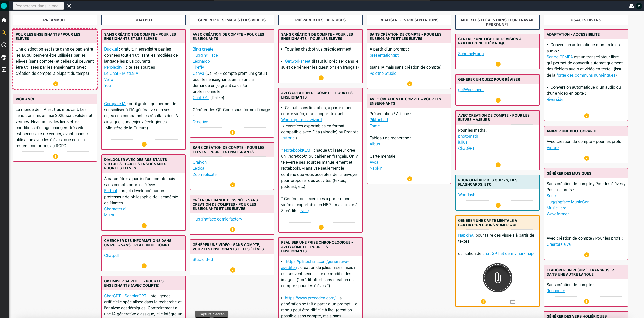Follow the Compare IA link

tap(115, 104)
